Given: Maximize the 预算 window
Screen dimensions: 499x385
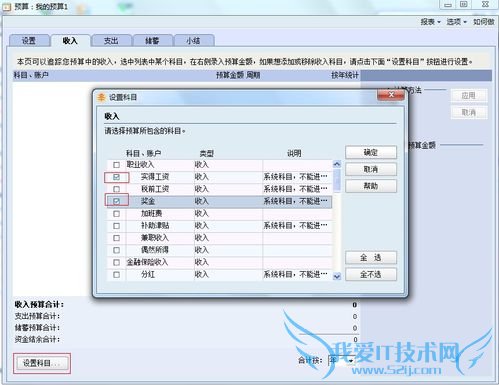Looking at the screenshot, I should point(464,5).
